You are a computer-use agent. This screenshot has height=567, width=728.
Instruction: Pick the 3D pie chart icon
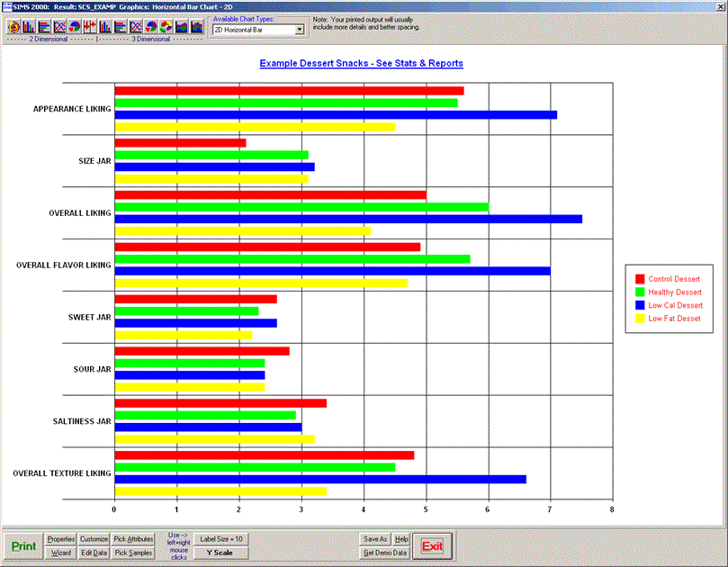coord(151,27)
